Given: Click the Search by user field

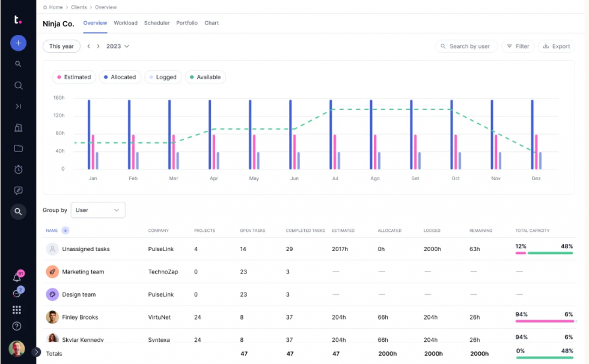Looking at the screenshot, I should click(x=466, y=46).
